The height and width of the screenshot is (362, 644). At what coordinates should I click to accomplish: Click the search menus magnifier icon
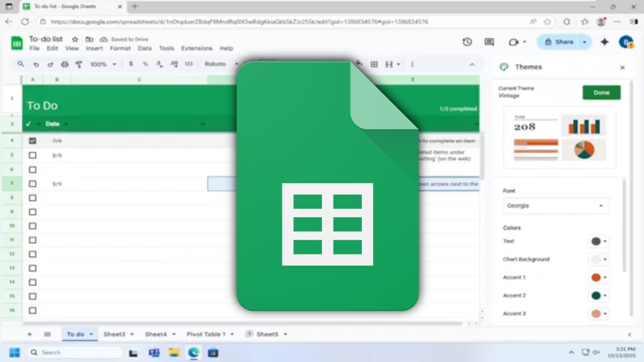tap(21, 64)
